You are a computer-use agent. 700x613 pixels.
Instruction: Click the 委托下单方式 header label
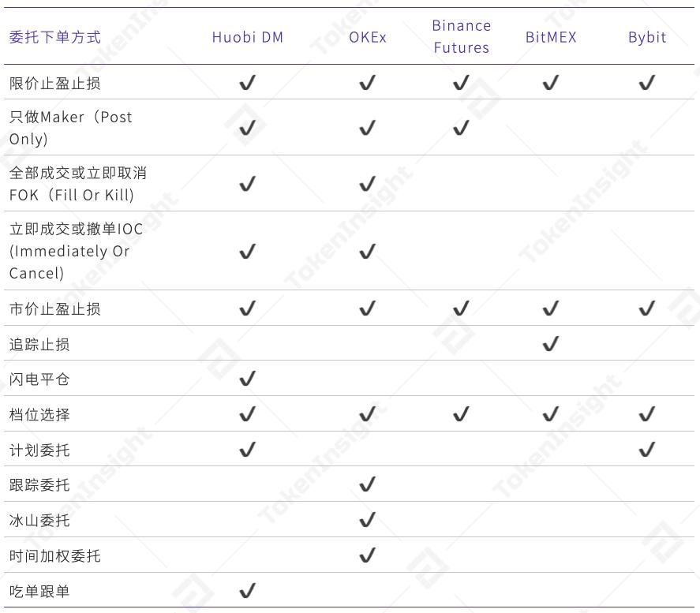point(55,37)
